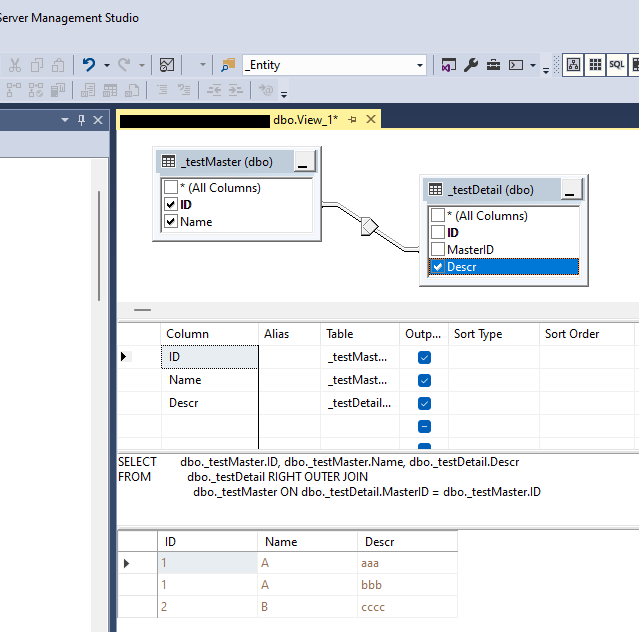Image resolution: width=639 pixels, height=632 pixels.
Task: Click the 'bbb' result cell
Action: point(407,585)
